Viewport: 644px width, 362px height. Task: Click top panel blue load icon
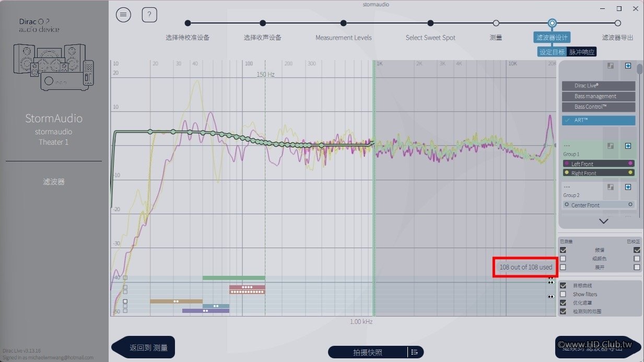[x=628, y=66]
